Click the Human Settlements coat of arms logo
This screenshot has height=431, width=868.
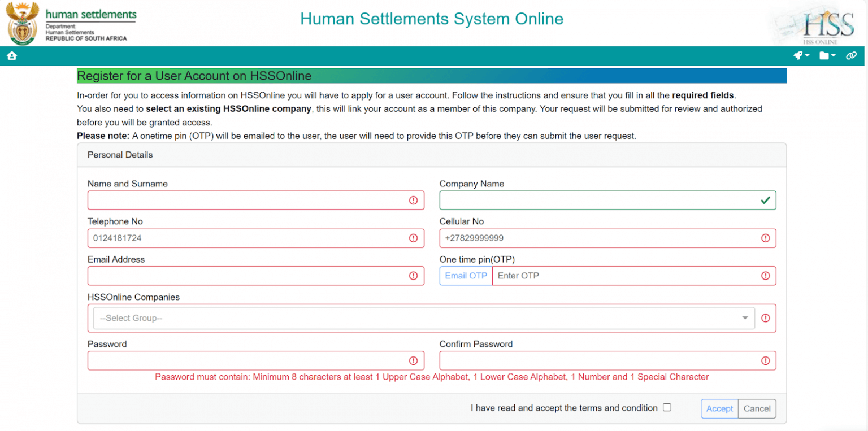tap(23, 23)
